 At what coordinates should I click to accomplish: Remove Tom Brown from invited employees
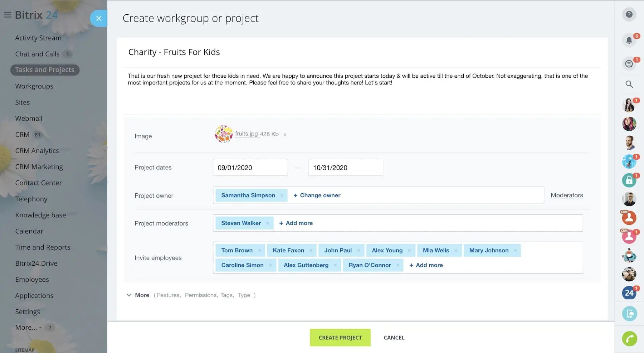259,251
